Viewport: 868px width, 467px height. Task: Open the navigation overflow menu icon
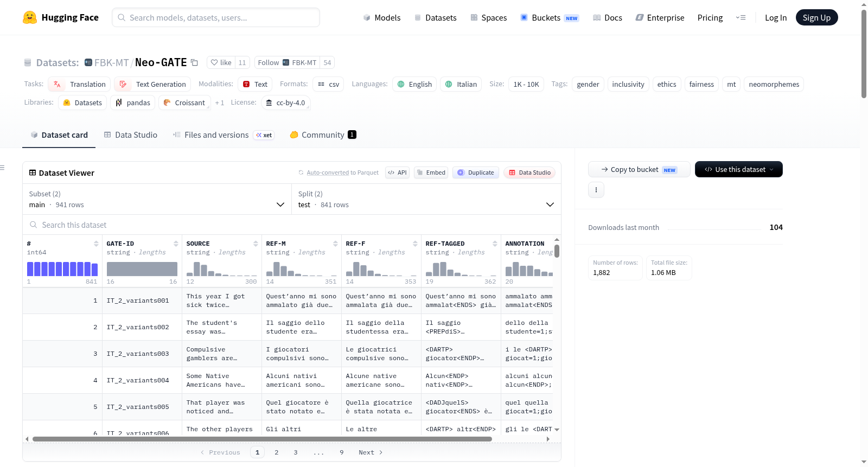pyautogui.click(x=741, y=17)
